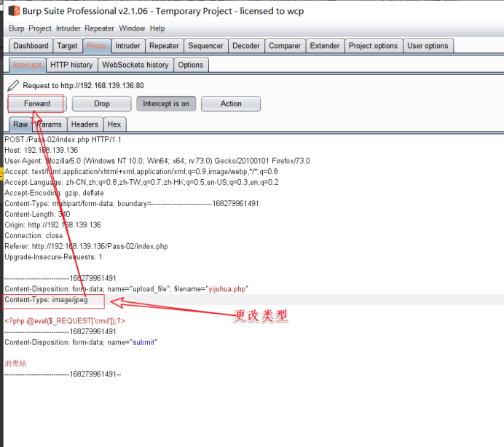Viewport: 504px width, 447px height.
Task: Open the Burp menu
Action: click(x=17, y=28)
